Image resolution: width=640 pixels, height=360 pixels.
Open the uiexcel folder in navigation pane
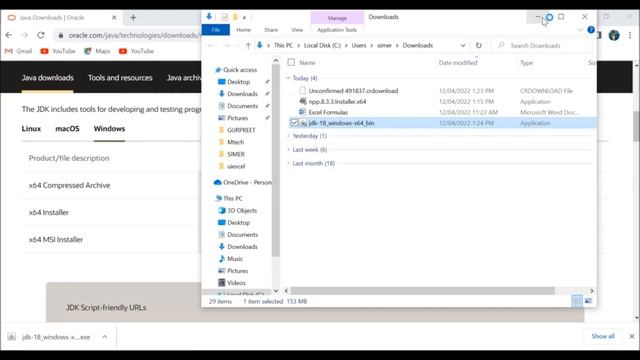pyautogui.click(x=232, y=167)
